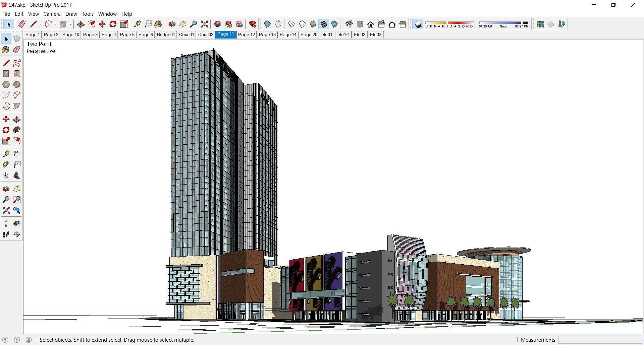Activate the Follow Me tool
Screen dimensions: 644x345
tap(17, 130)
